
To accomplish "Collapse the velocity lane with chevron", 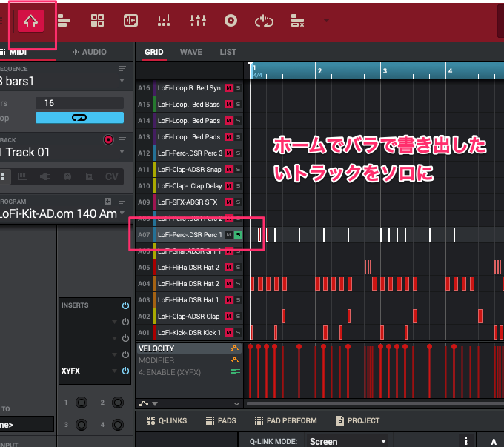I will point(236,403).
